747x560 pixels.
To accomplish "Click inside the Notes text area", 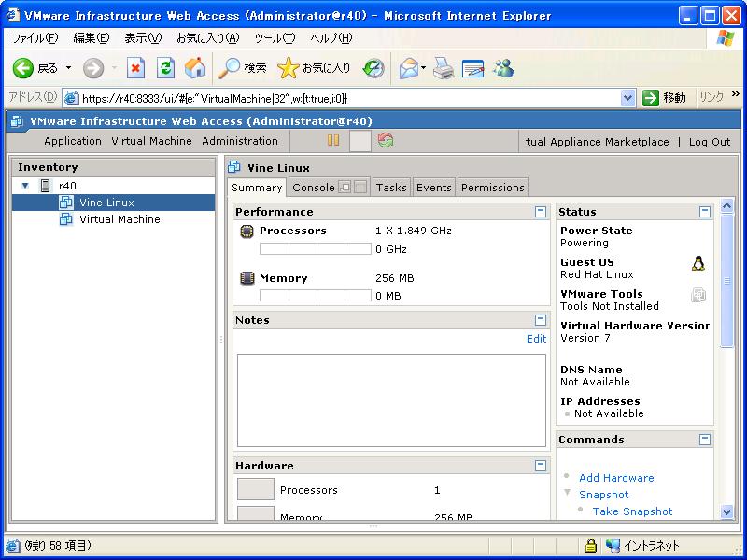I will click(x=391, y=400).
